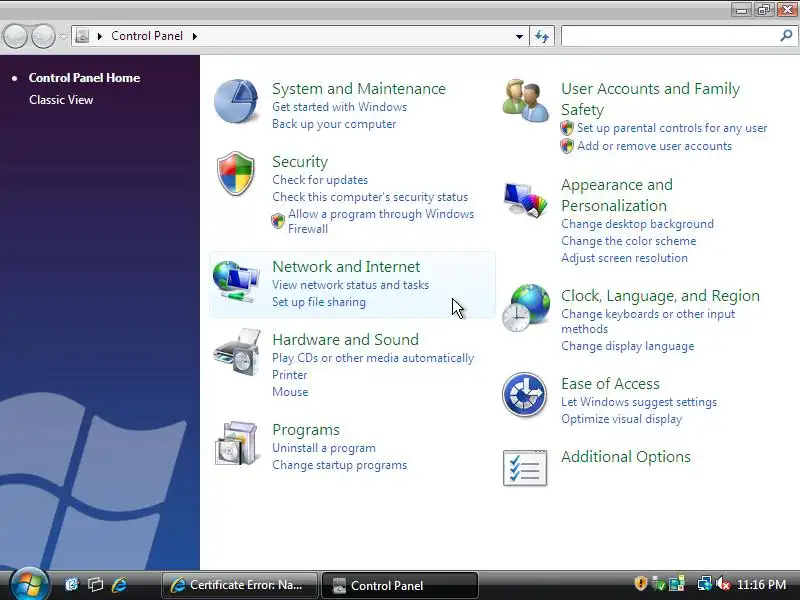This screenshot has height=600, width=800.
Task: Open the Windows Start orb
Action: coord(29,584)
